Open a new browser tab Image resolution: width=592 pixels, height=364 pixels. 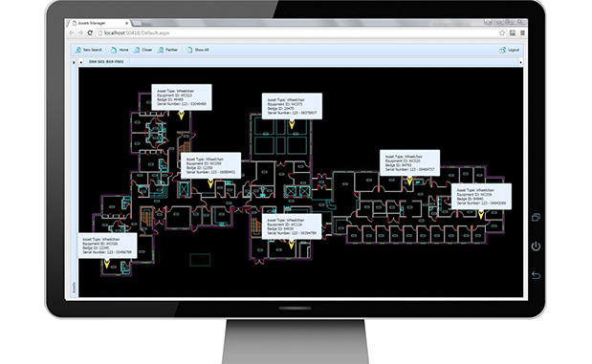click(137, 23)
